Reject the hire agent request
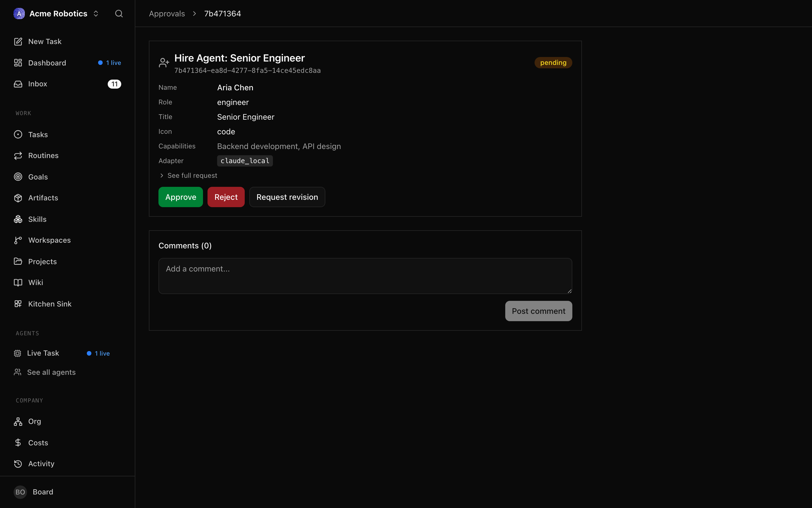Viewport: 812px width, 508px height. (226, 197)
